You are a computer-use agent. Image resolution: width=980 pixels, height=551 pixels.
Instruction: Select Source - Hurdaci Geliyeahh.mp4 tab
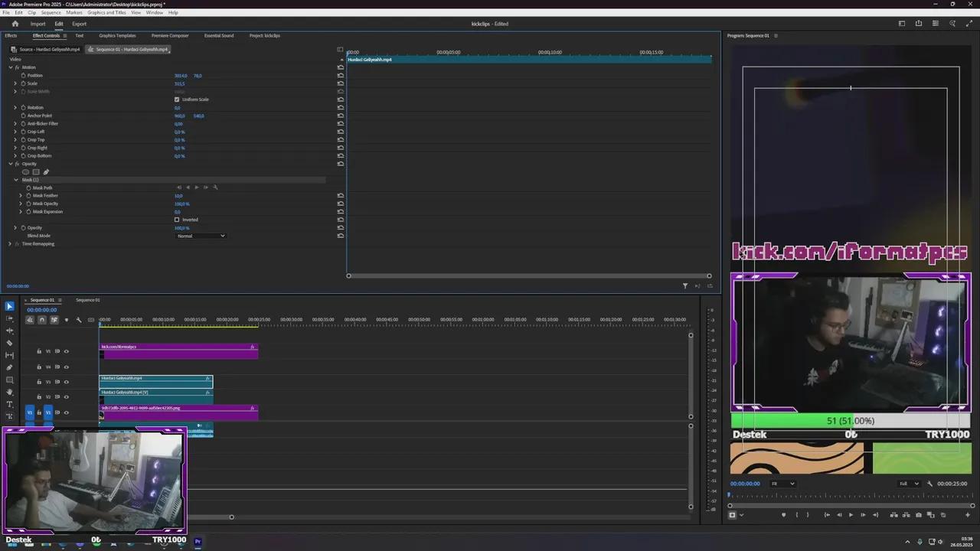click(x=47, y=50)
